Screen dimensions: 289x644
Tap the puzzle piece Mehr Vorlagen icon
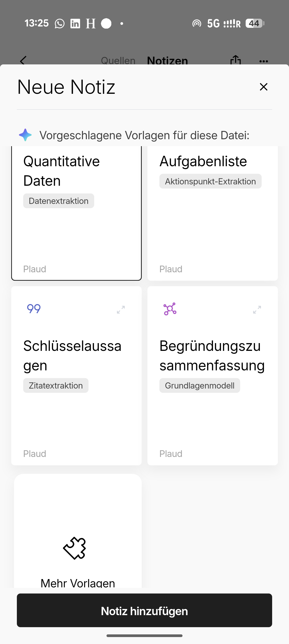75,548
